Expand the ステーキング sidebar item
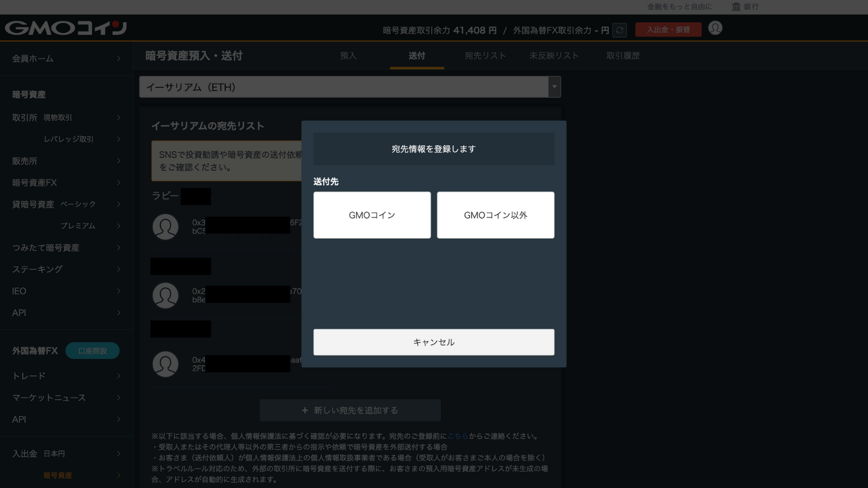Image resolution: width=868 pixels, height=488 pixels. 66,269
